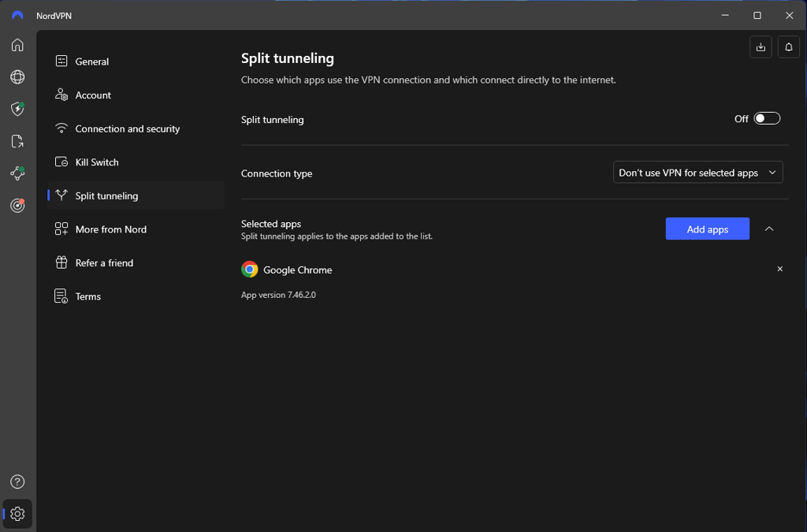Open More from Nord

pos(136,229)
